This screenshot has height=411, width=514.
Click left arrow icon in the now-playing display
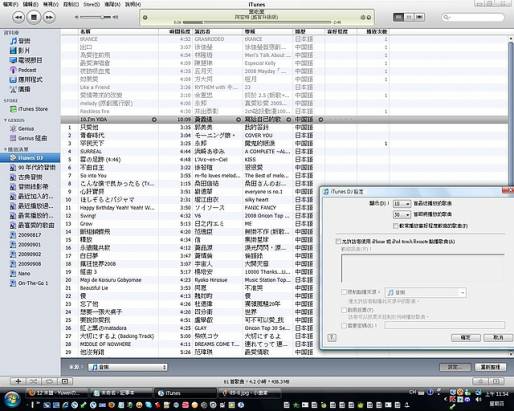pyautogui.click(x=145, y=17)
